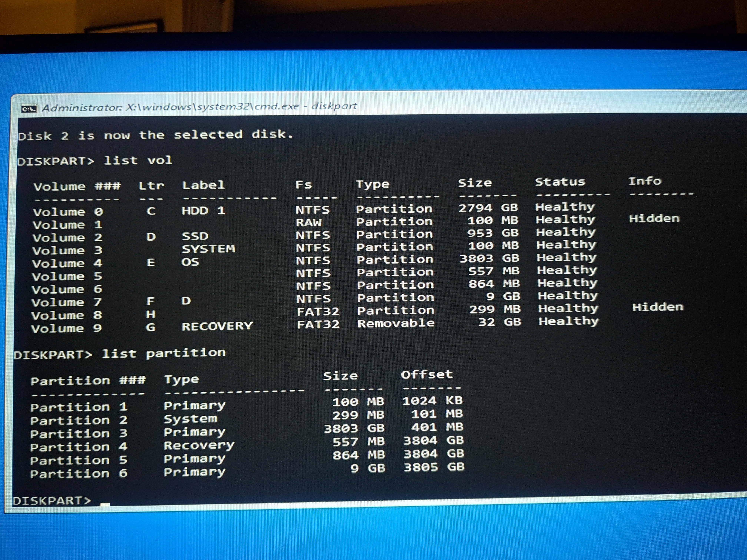Viewport: 747px width, 560px height.
Task: Click the 'Partition 2' row label
Action: click(79, 420)
